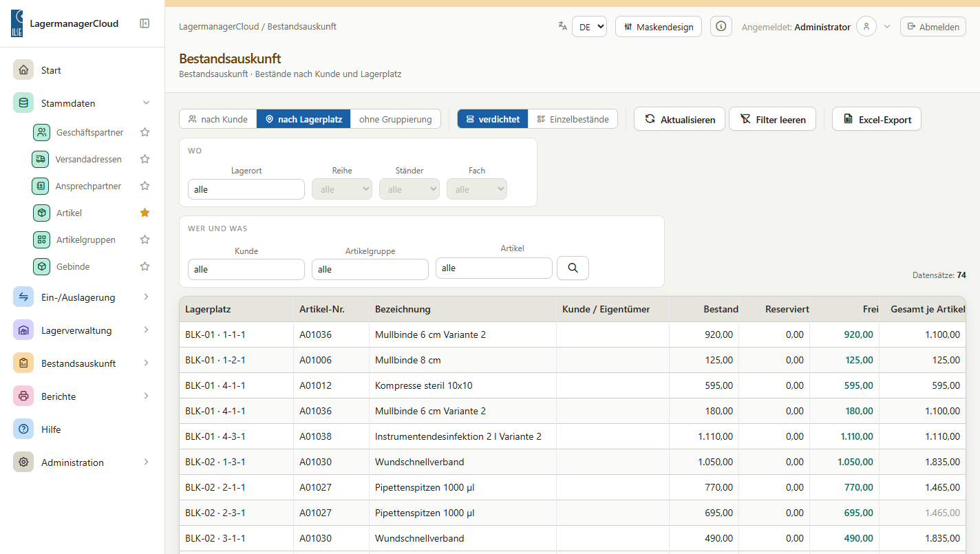Collapse the Stammdaten menu chevron
This screenshot has height=554, width=980.
click(x=146, y=103)
